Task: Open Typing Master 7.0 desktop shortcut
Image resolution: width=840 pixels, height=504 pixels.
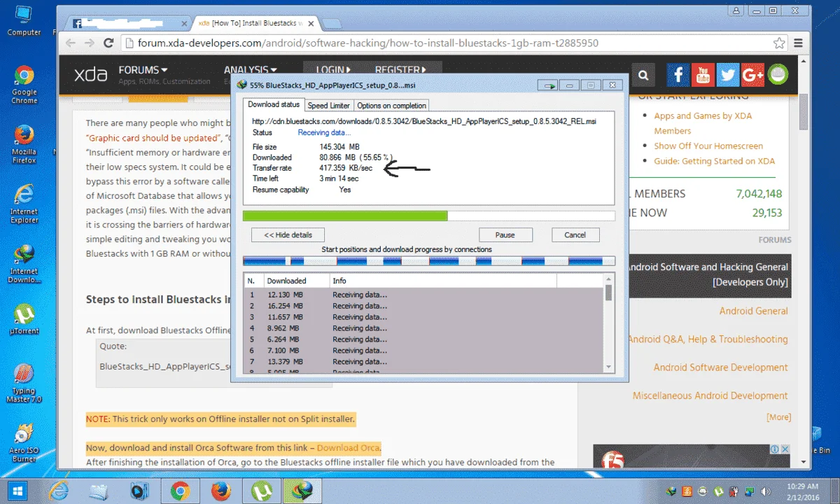Action: (24, 383)
